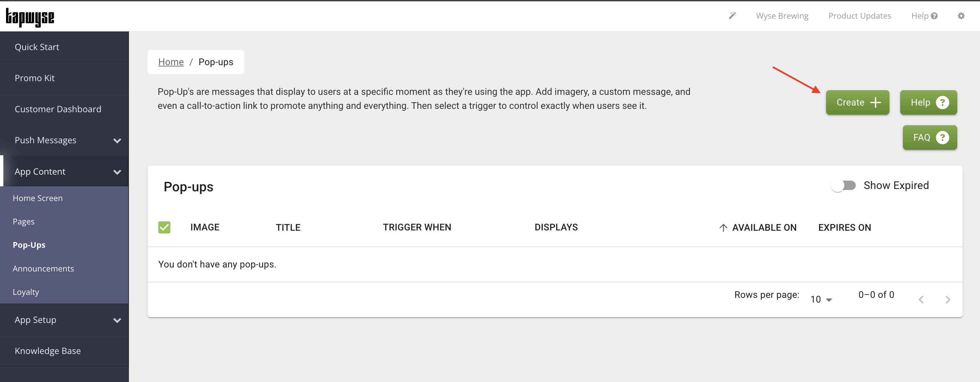Click the magic wand icon in header
The width and height of the screenshot is (980, 382).
tap(732, 16)
